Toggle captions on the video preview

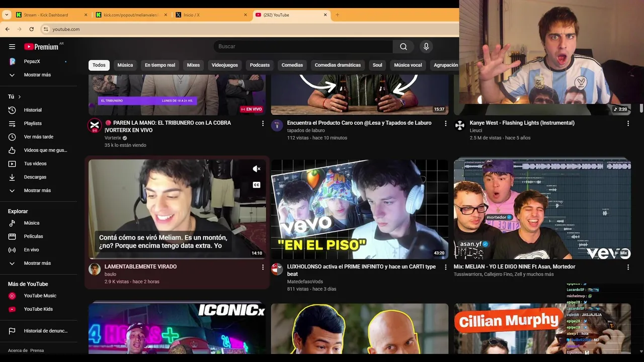[x=257, y=185]
